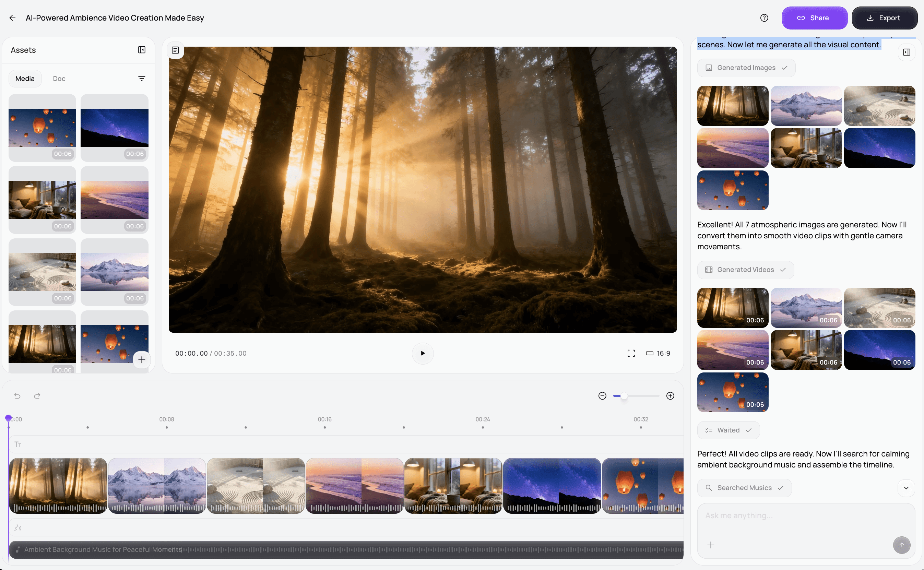Click the back arrow icon
This screenshot has width=924, height=570.
12,18
